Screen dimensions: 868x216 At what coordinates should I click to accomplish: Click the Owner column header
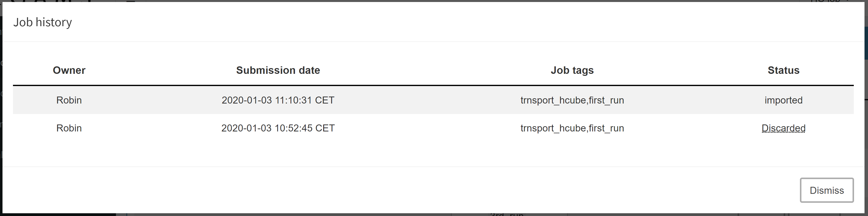pos(69,70)
